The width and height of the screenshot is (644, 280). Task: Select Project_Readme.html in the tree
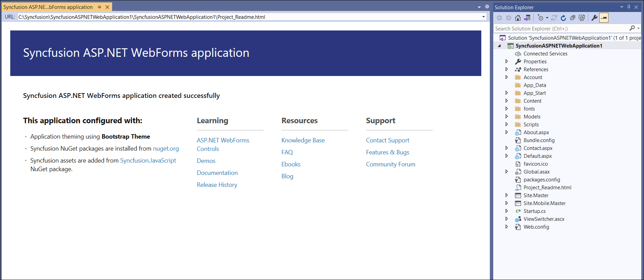pos(547,188)
